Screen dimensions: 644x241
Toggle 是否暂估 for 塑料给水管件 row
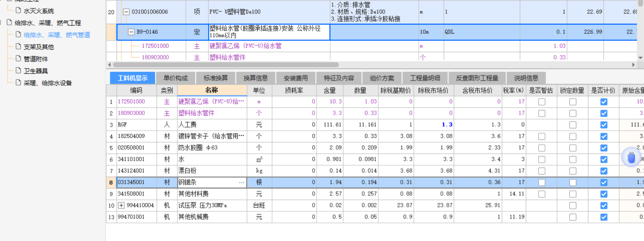(x=542, y=113)
